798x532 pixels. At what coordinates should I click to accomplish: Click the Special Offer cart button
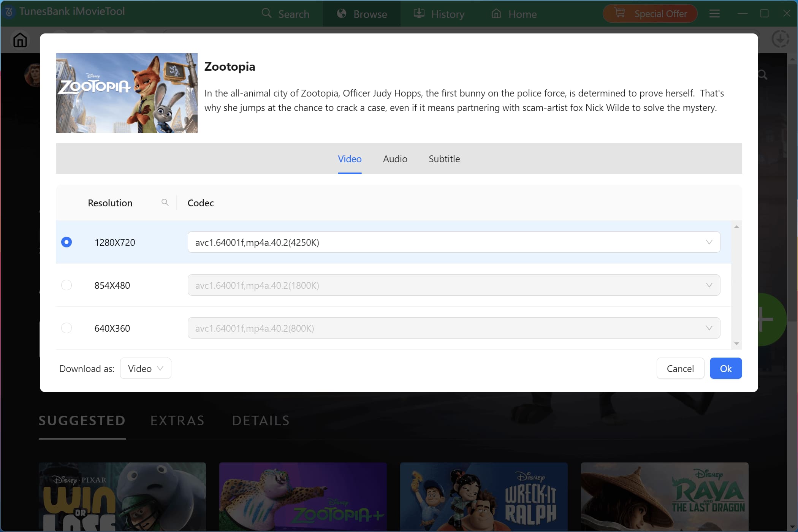(x=650, y=14)
